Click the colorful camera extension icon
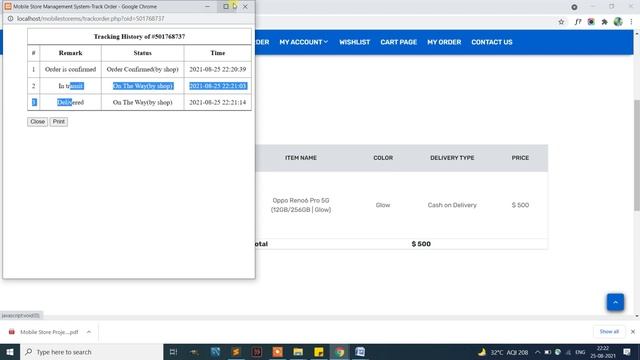Screen dimensions: 640x360 pos(591,22)
